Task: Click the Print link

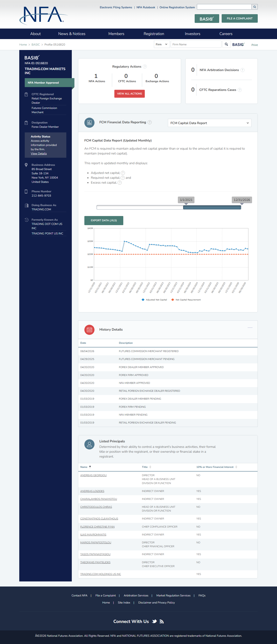Action: [254, 45]
